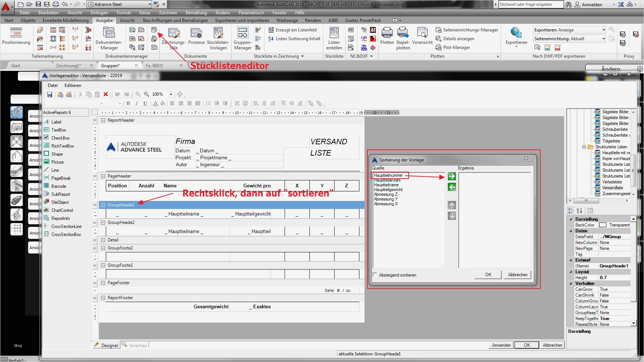This screenshot has width=644, height=362.
Task: Open the Editieren menu in Vorlageneditor
Action: coord(73,85)
